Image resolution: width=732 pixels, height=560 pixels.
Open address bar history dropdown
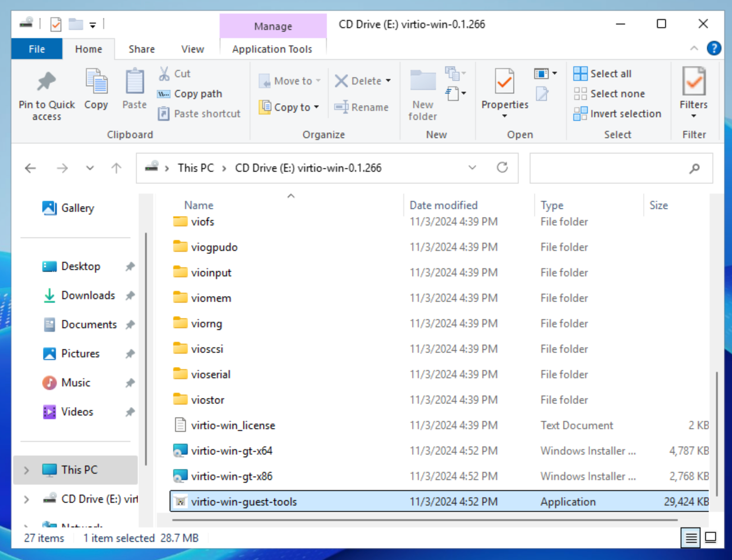click(472, 167)
